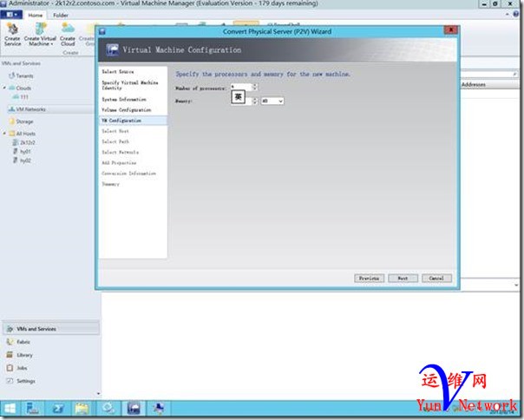
Task: Close the P2V Wizard dialog
Action: (451, 30)
